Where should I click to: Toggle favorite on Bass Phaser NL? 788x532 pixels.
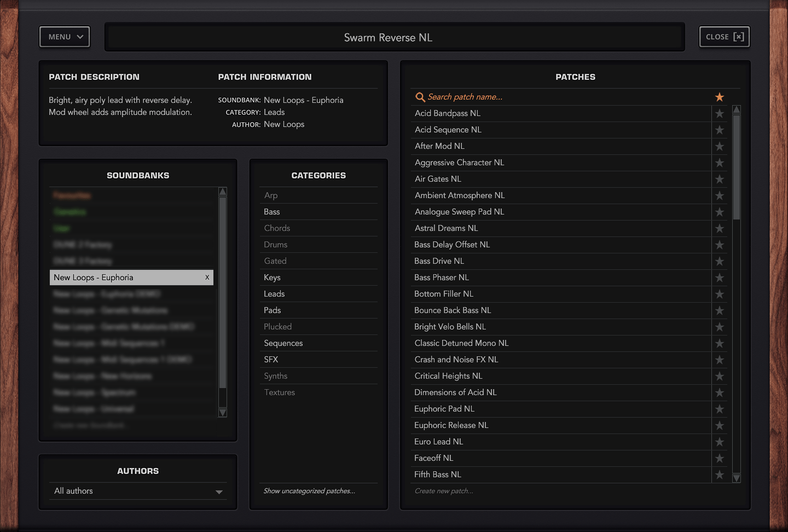click(x=719, y=277)
